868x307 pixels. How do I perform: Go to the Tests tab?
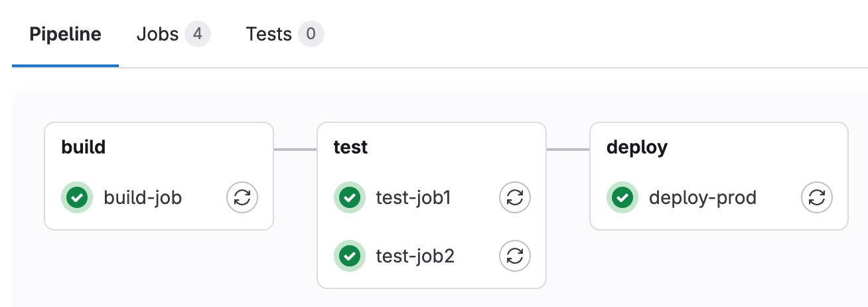(269, 35)
